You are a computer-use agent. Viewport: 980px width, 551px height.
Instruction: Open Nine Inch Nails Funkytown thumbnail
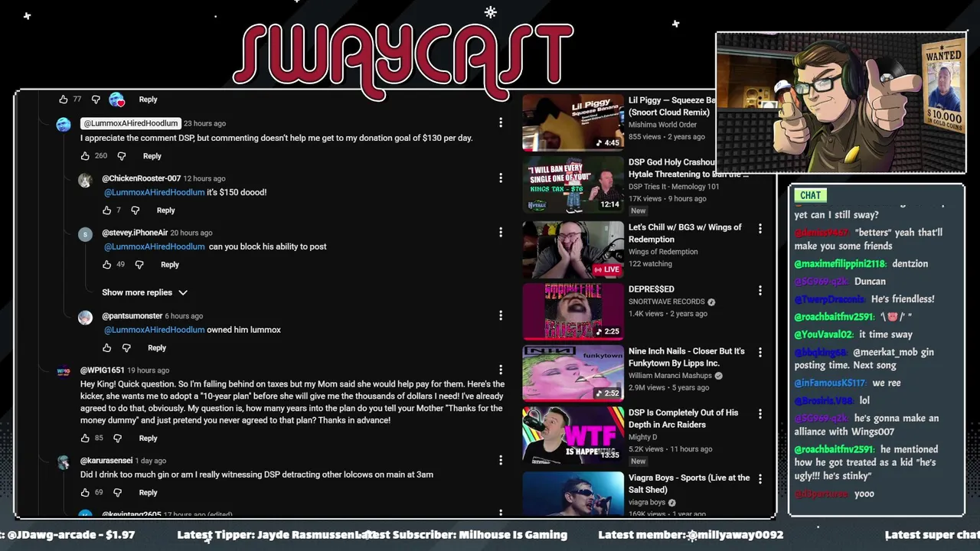tap(573, 373)
